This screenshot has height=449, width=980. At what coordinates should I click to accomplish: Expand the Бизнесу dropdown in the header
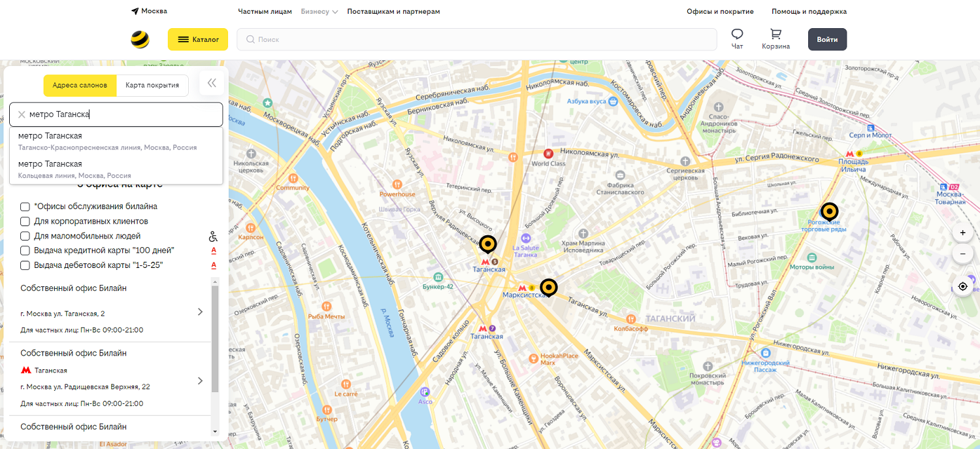(x=319, y=12)
